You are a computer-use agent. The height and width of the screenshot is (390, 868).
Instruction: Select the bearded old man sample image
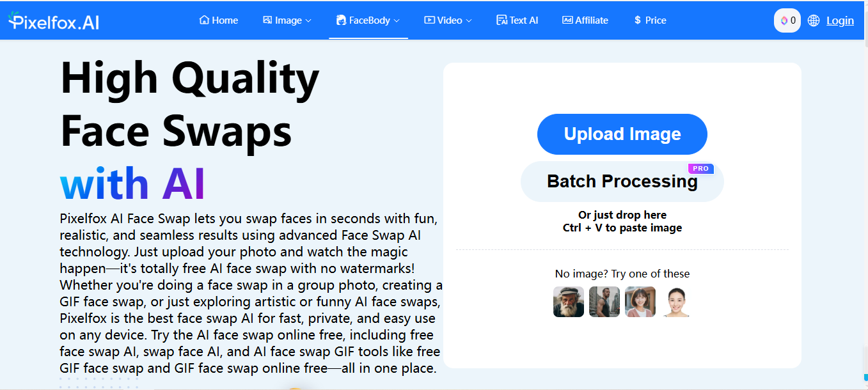point(569,302)
